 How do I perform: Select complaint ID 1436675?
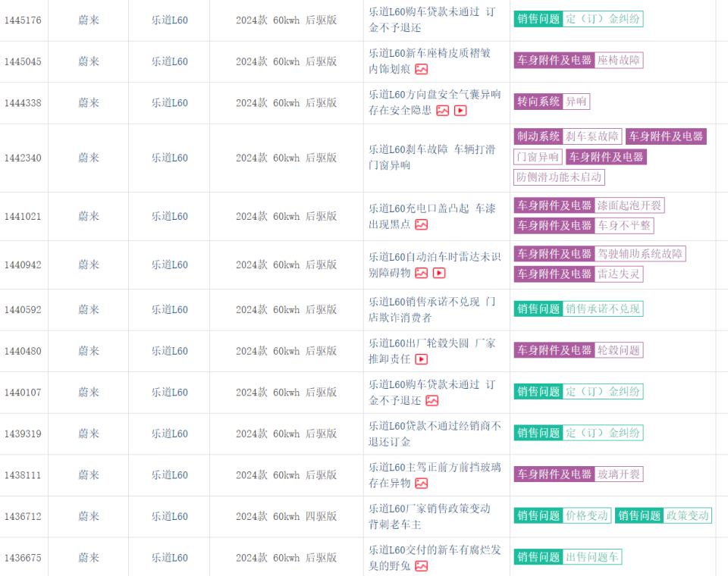click(23, 558)
